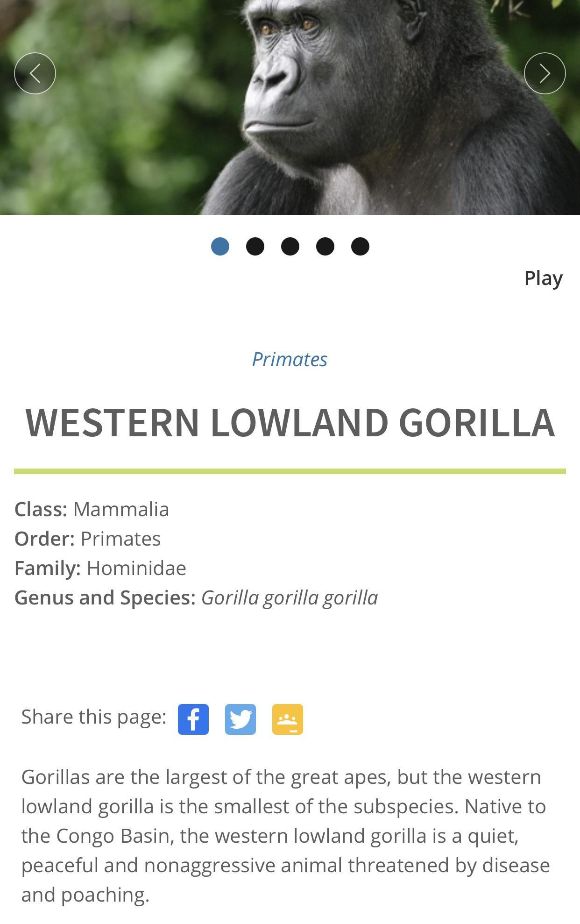Select the fourth carousel dot indicator
Screen dimensions: 580x924
[x=325, y=246]
